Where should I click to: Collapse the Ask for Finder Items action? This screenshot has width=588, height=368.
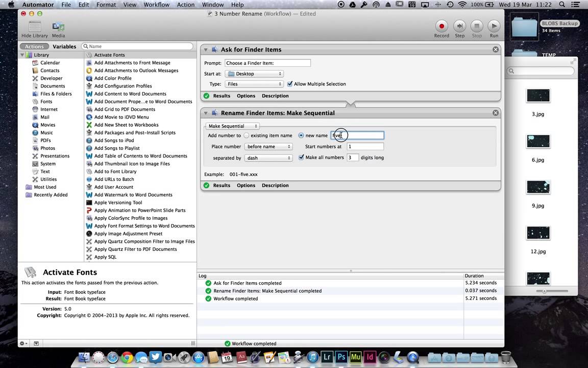click(x=206, y=50)
